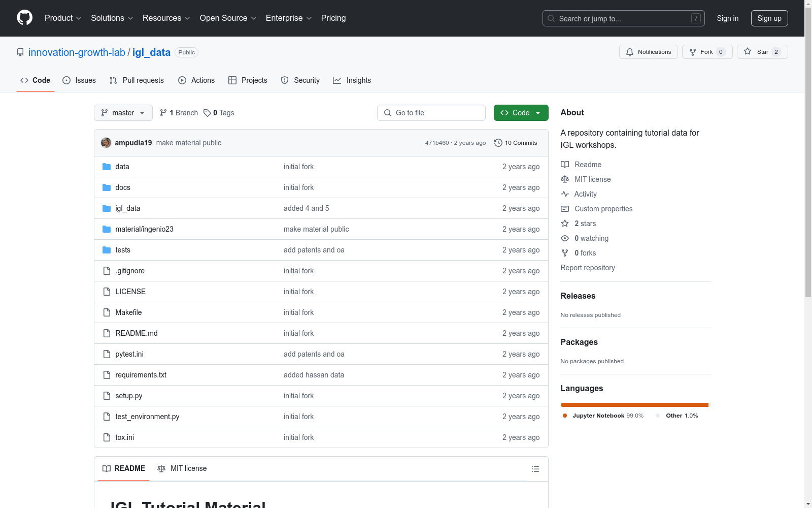Click the repository icon beside innovation-growth-lab
Screen dimensions: 812x508
(20, 52)
